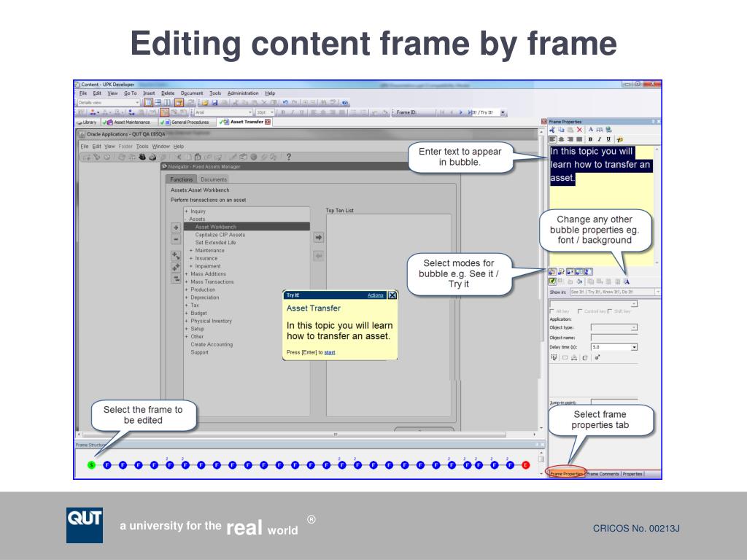This screenshot has width=747, height=560.
Task: Click the font A icon in Frame Properties
Action: [x=591, y=130]
